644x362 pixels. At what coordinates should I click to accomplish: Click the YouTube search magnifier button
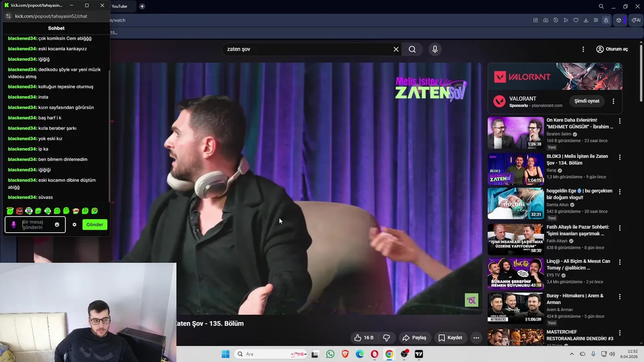[412, 49]
